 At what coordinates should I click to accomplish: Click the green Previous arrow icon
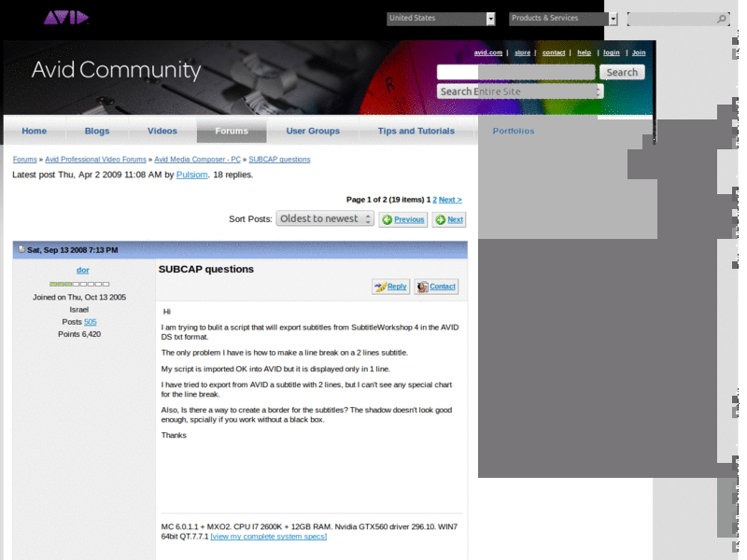click(388, 219)
